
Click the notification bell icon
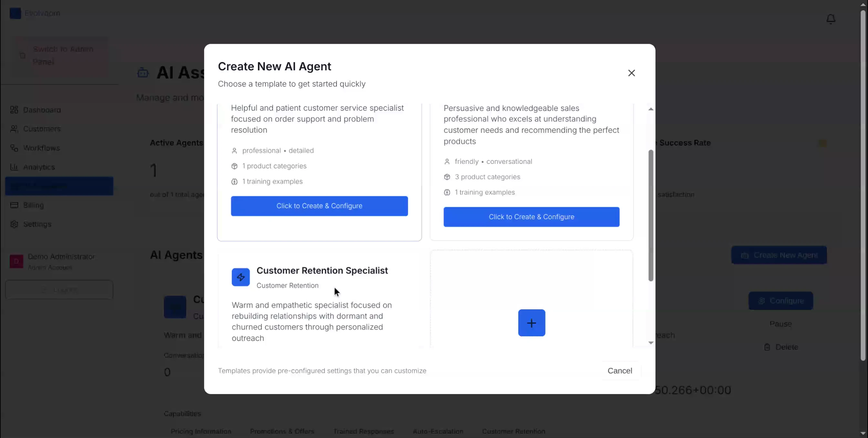coord(831,19)
